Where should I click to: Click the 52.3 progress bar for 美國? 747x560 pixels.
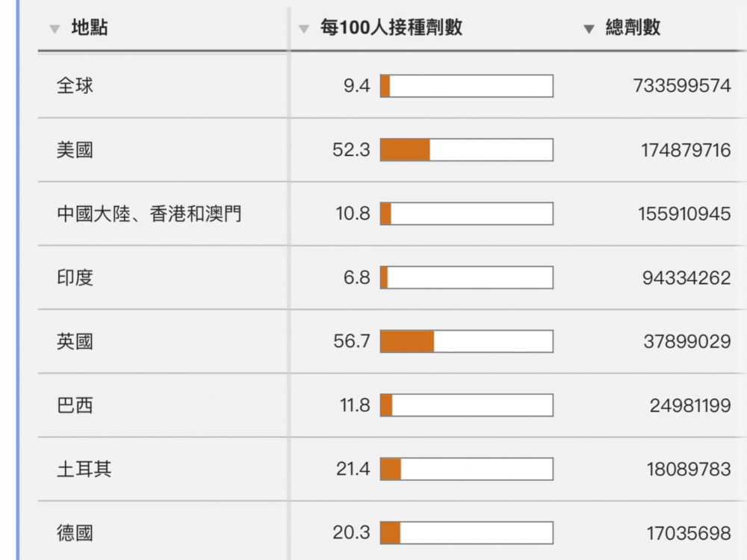pyautogui.click(x=466, y=150)
